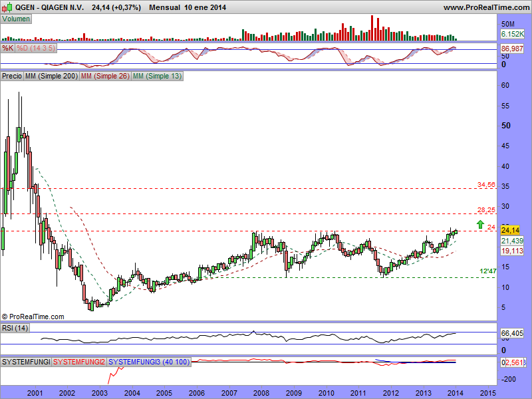Click the volume value 6.152K
The image size is (532, 399).
coord(512,34)
